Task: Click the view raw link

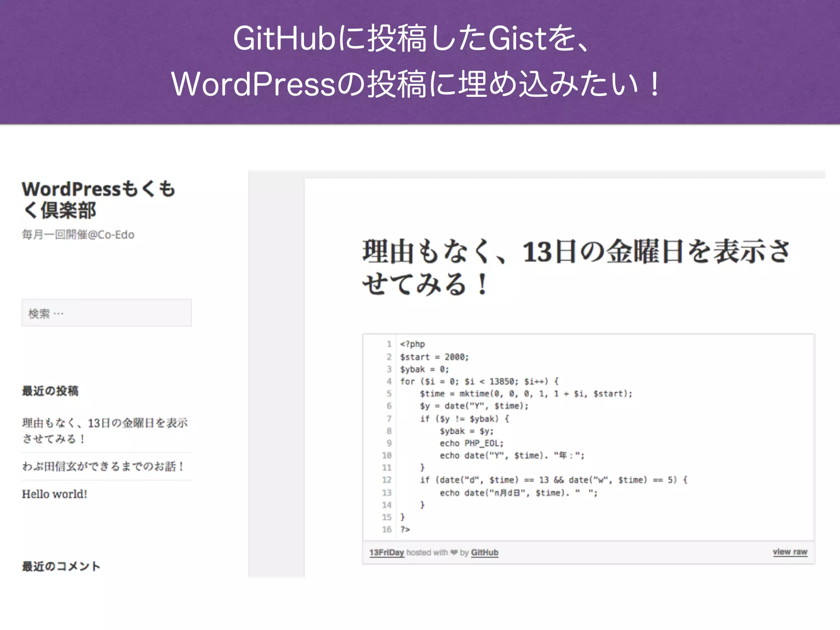Action: pos(790,552)
